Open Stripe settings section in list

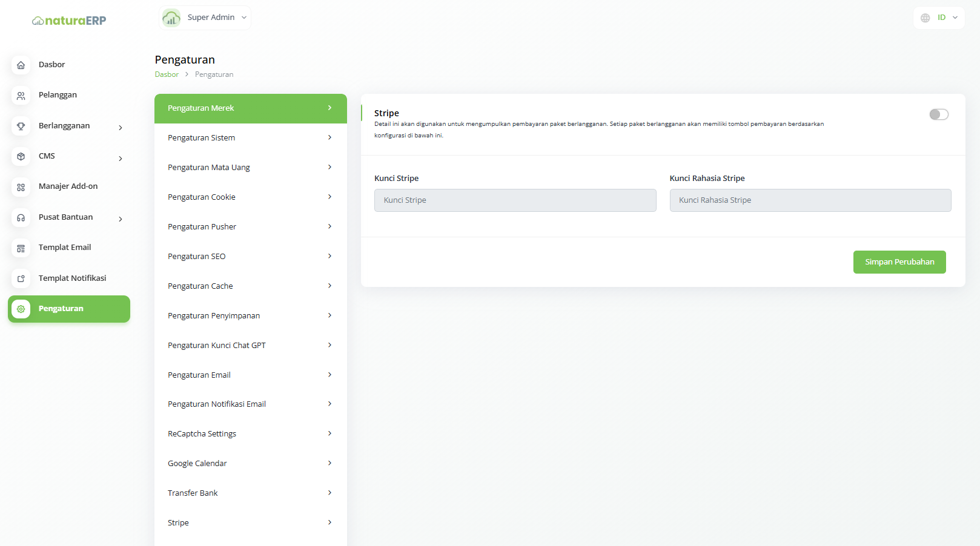coord(251,523)
